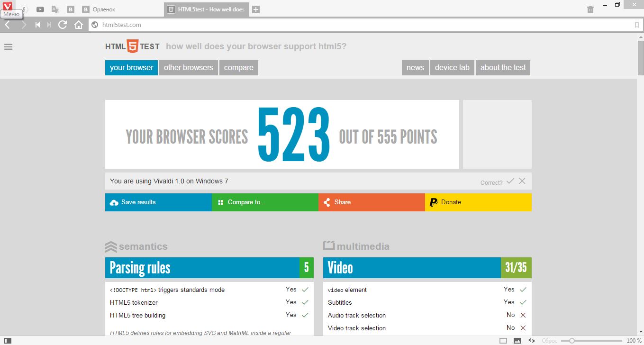
Task: Click the 'Audio track selection' row
Action: [427, 315]
